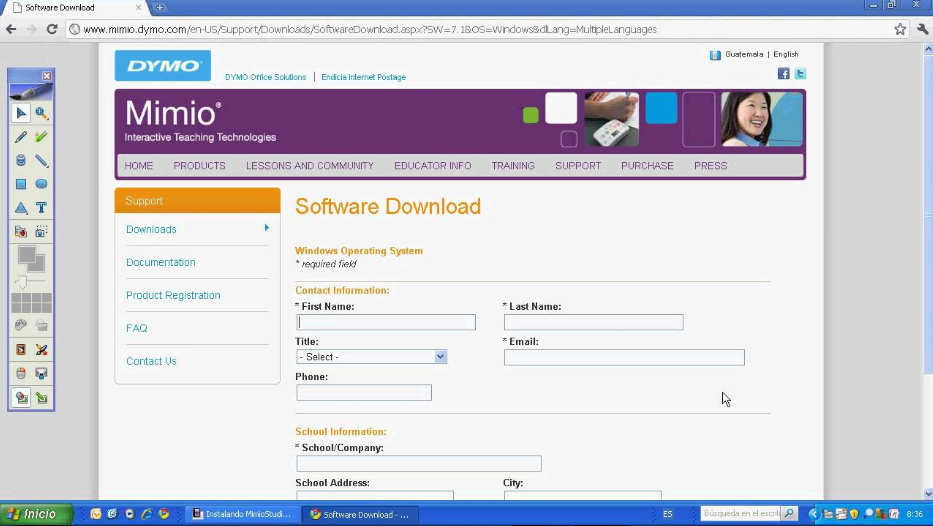Click the First Name input field

(386, 322)
